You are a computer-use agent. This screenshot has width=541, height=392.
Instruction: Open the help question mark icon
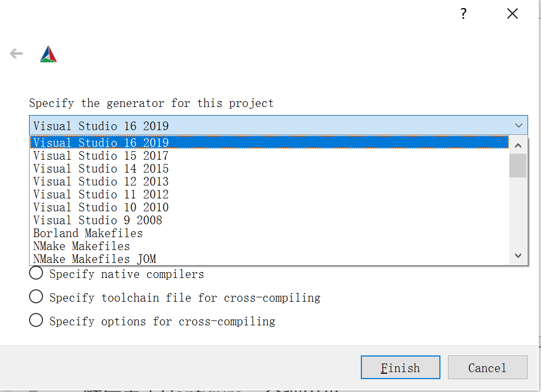click(x=463, y=13)
